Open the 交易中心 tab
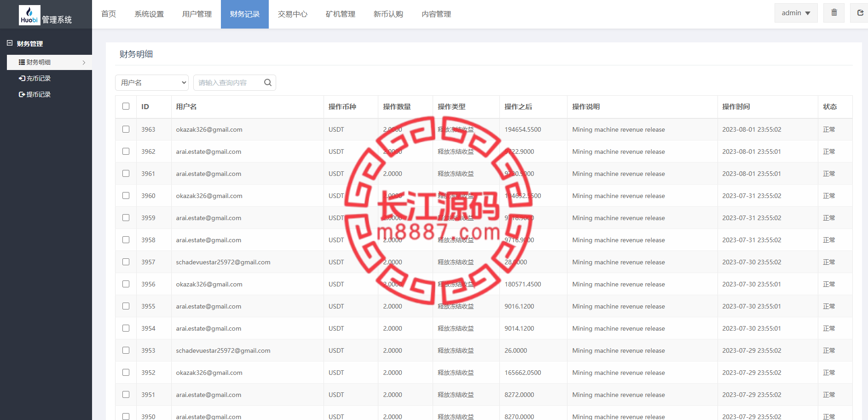This screenshot has width=868, height=420. [x=293, y=14]
